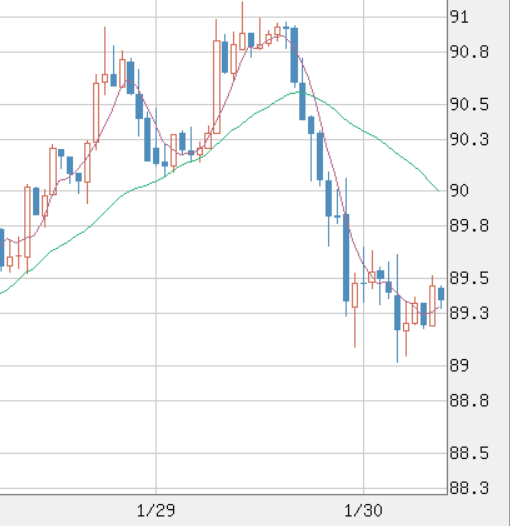Click the 91 price axis label

[x=459, y=17]
